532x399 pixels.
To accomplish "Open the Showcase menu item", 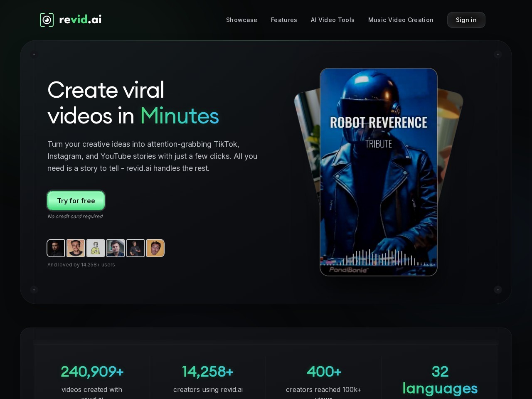I will pyautogui.click(x=241, y=20).
